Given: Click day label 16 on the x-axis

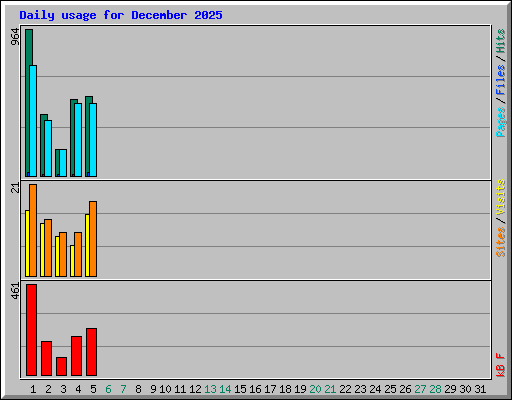Looking at the screenshot, I should (255, 389).
